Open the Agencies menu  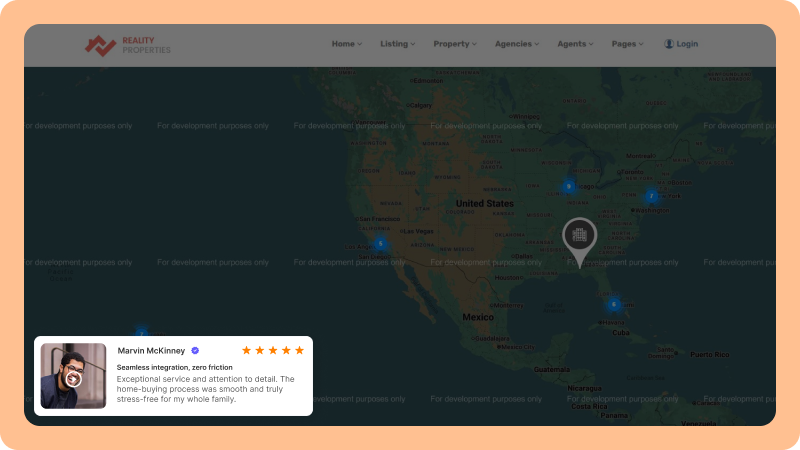516,44
